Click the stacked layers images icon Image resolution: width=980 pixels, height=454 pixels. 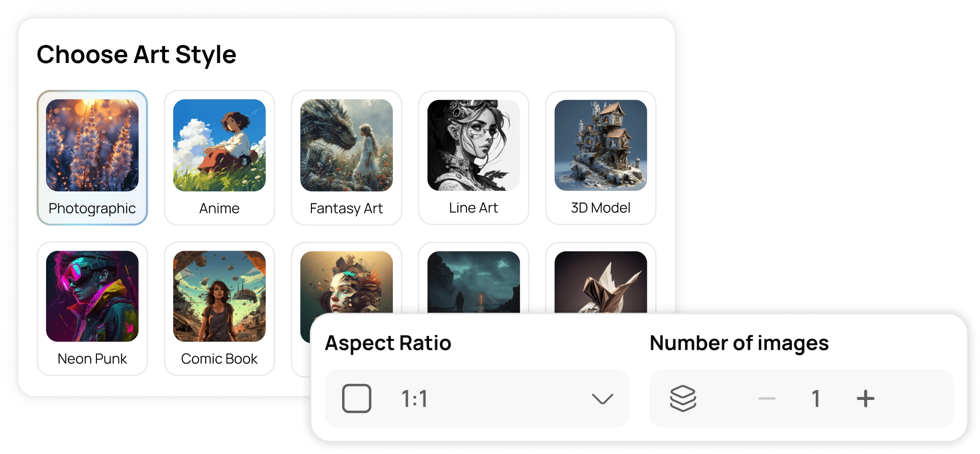[683, 399]
